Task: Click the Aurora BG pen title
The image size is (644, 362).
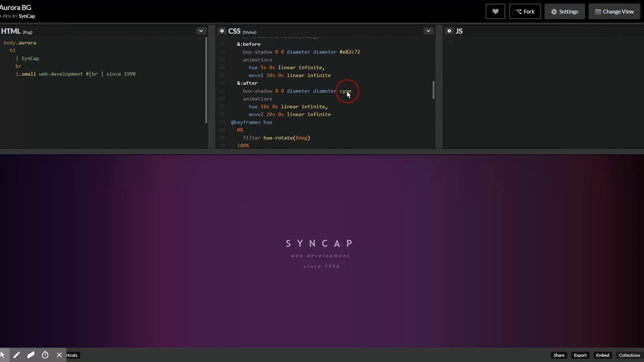Action: pyautogui.click(x=16, y=8)
